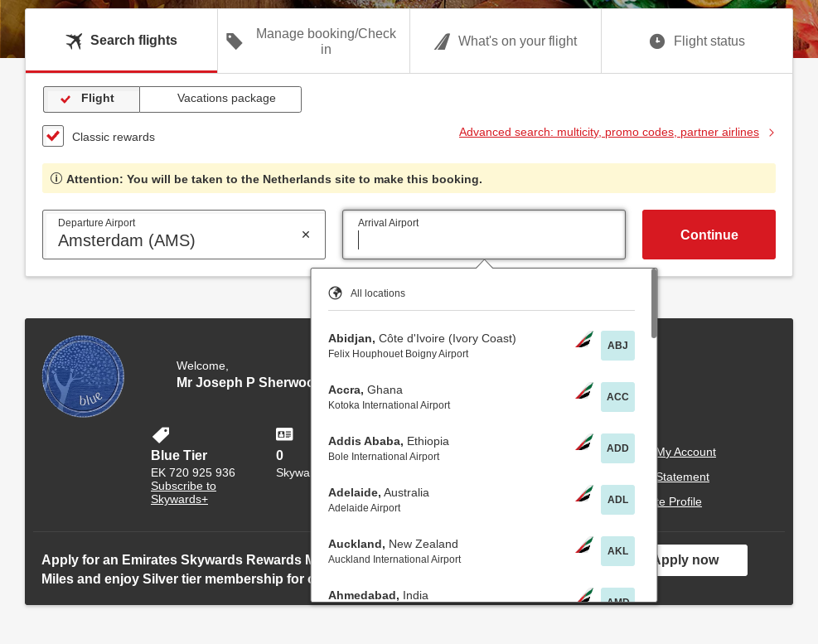Click the Mr Joseph P Sherwood name
Image resolution: width=818 pixels, height=644 pixels.
244,383
